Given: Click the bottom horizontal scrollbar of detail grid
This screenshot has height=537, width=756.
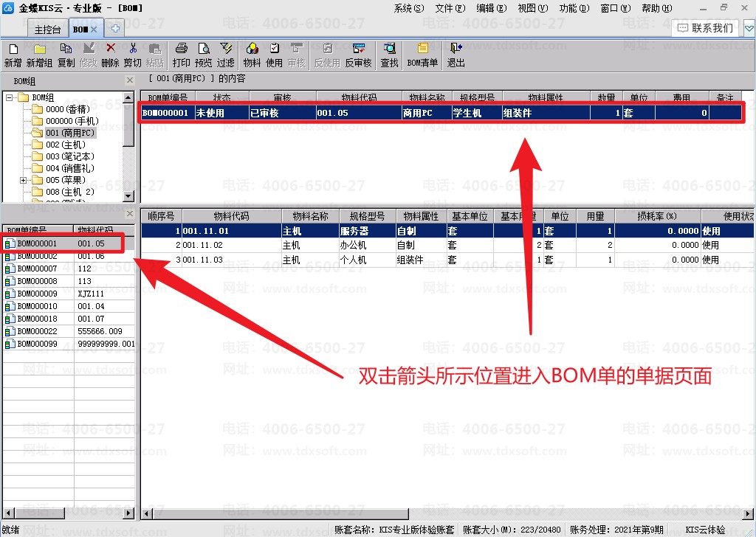Looking at the screenshot, I should 447,514.
